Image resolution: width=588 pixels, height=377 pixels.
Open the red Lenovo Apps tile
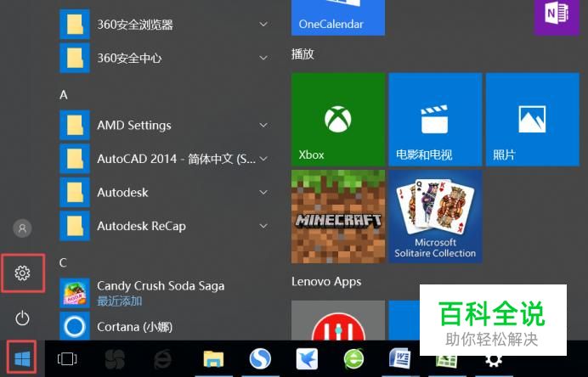(338, 320)
